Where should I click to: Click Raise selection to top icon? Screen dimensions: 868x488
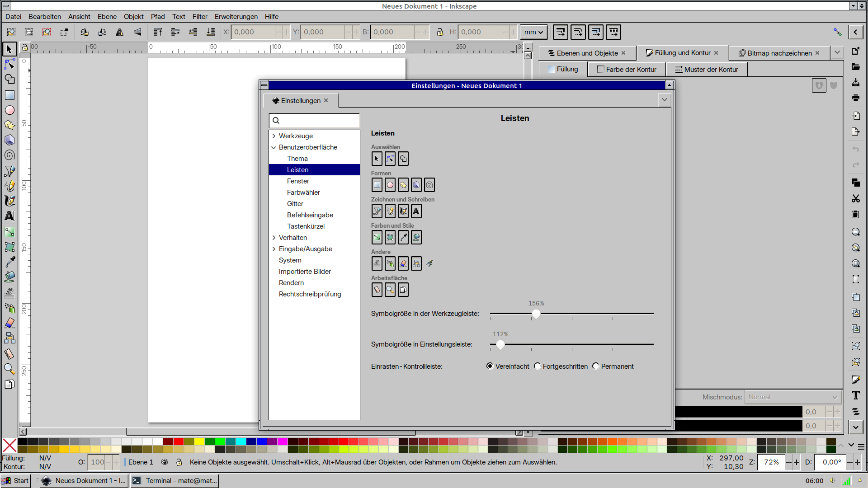[158, 32]
